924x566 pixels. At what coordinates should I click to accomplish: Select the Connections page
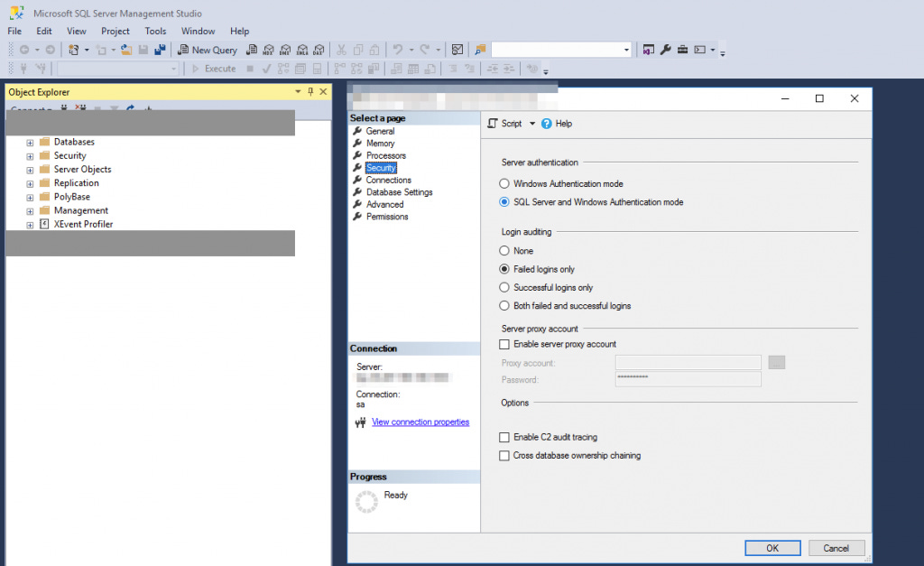coord(389,180)
